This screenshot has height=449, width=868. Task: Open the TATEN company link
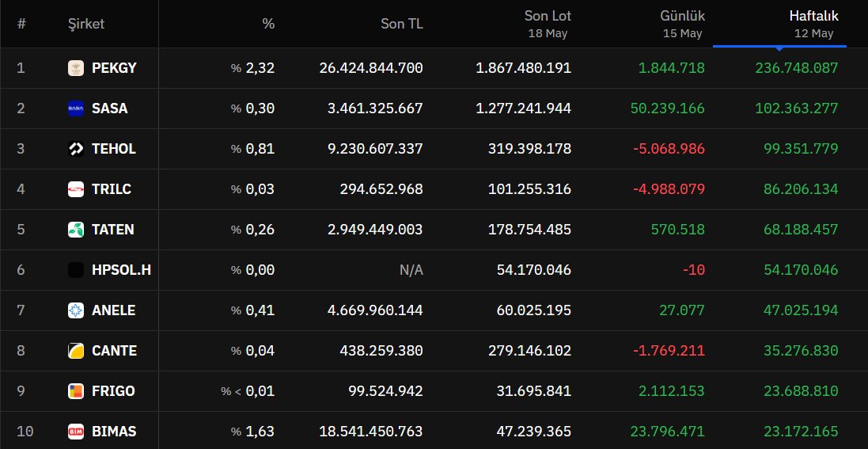pos(113,230)
